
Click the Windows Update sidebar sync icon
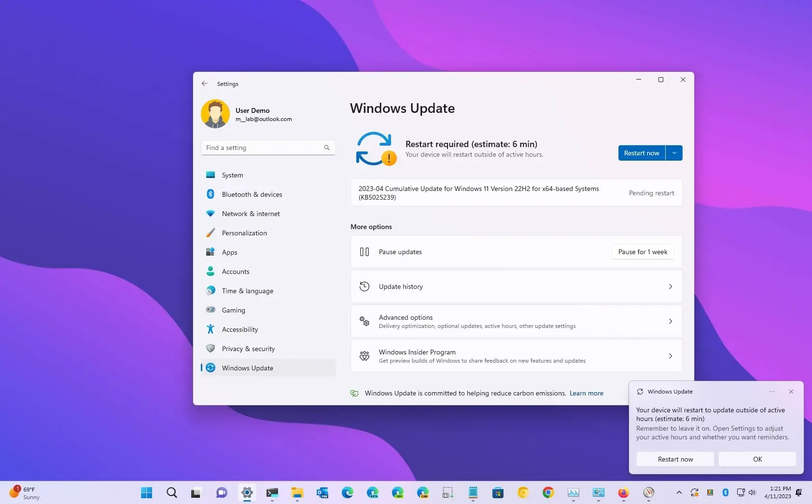[210, 368]
